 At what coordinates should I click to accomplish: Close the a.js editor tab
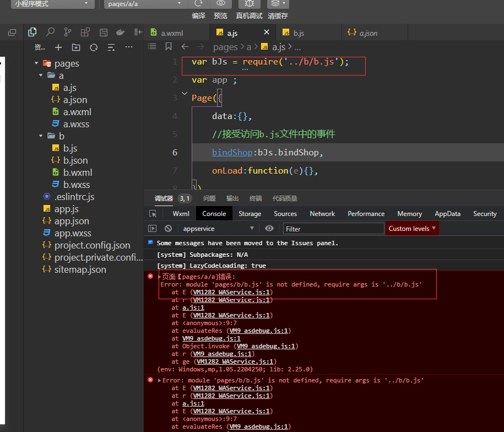point(267,32)
